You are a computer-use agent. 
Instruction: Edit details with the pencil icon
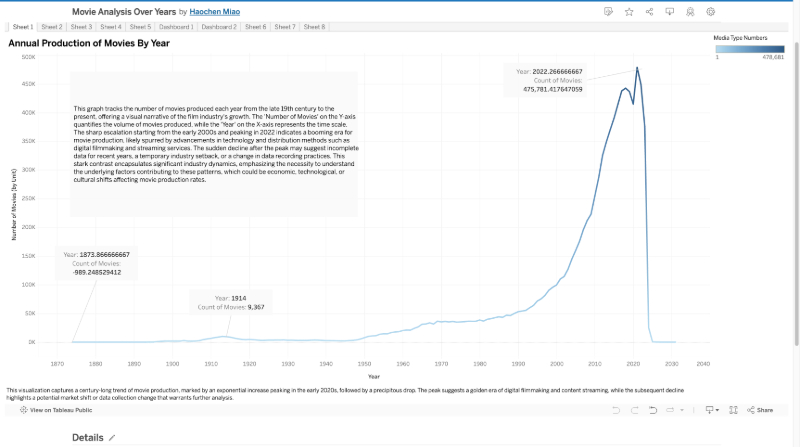112,438
